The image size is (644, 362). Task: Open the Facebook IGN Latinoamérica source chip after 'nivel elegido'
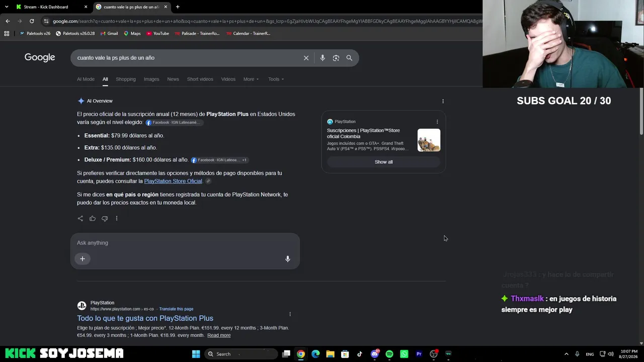point(174,123)
